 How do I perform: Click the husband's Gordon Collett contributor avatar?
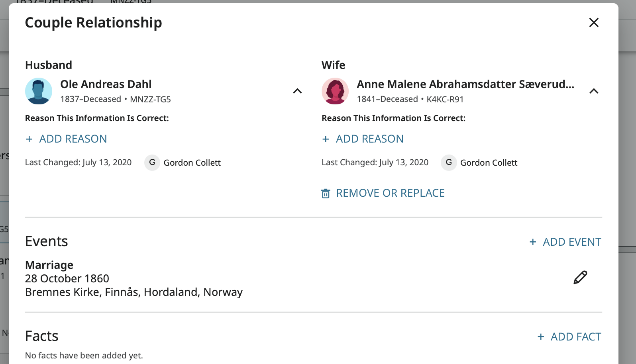click(x=152, y=162)
